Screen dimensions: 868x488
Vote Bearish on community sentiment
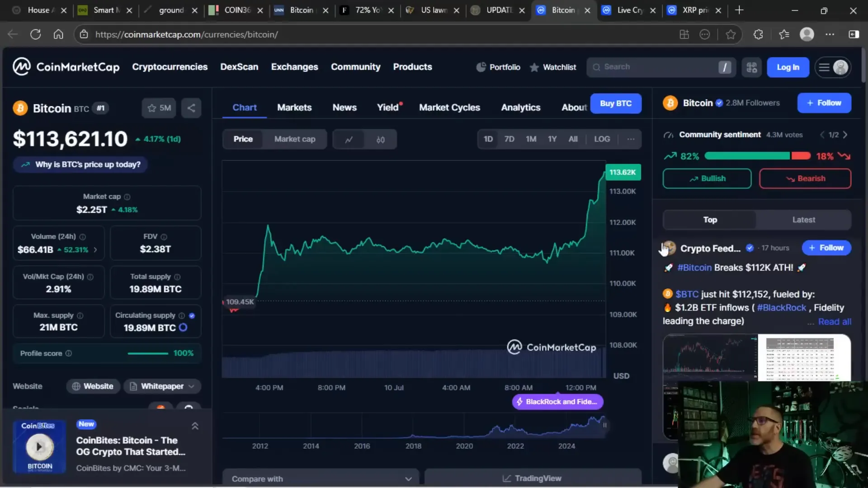click(x=805, y=178)
